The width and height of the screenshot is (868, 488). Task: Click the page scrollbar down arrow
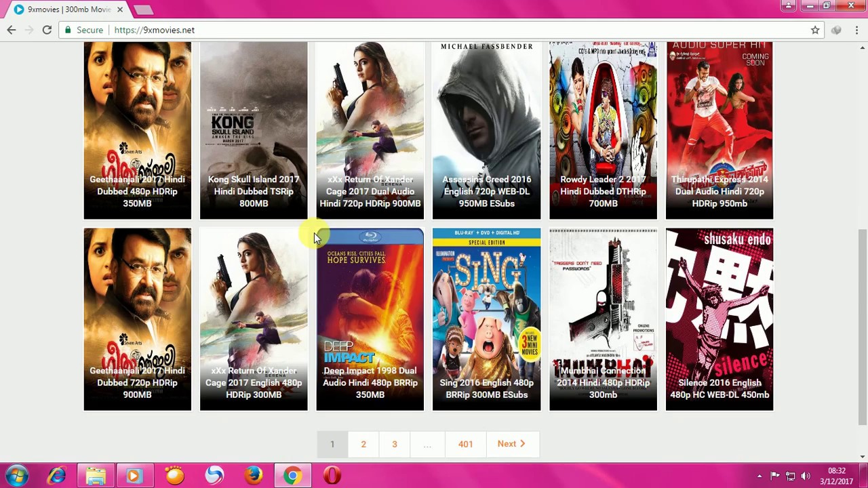[x=863, y=457]
